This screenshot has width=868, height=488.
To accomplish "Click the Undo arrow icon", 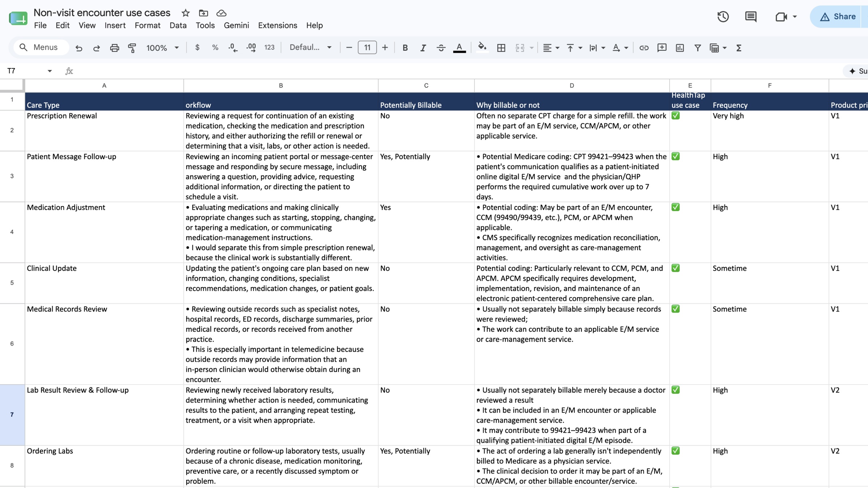I will point(79,48).
